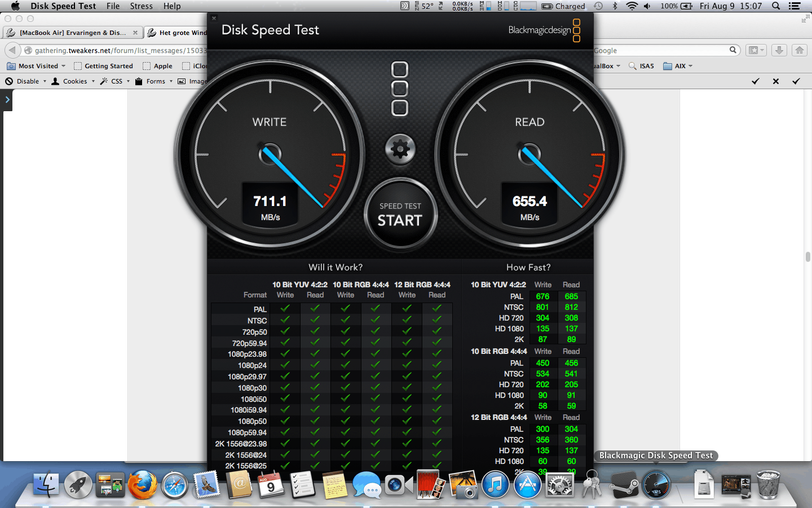The height and width of the screenshot is (508, 812).
Task: Open the Stress menu
Action: tap(141, 6)
